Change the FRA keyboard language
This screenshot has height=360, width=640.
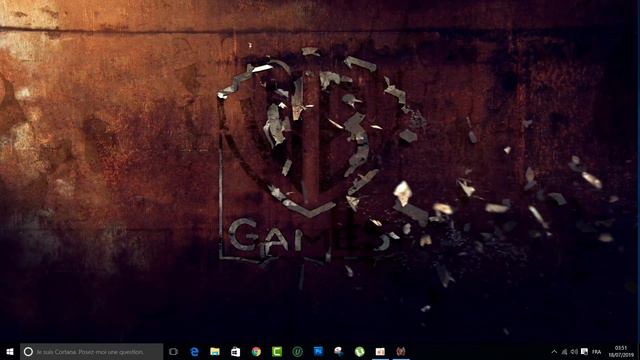597,351
